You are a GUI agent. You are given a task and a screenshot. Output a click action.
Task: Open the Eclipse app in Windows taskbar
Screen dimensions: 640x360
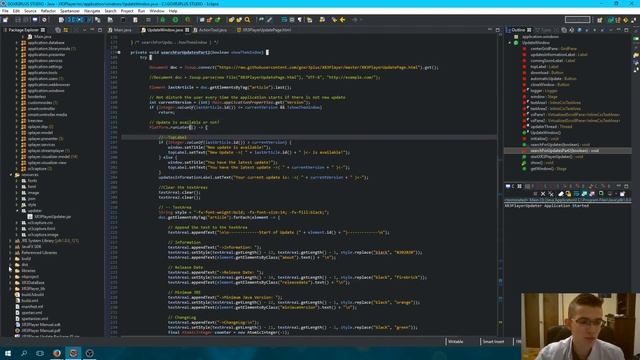73,353
